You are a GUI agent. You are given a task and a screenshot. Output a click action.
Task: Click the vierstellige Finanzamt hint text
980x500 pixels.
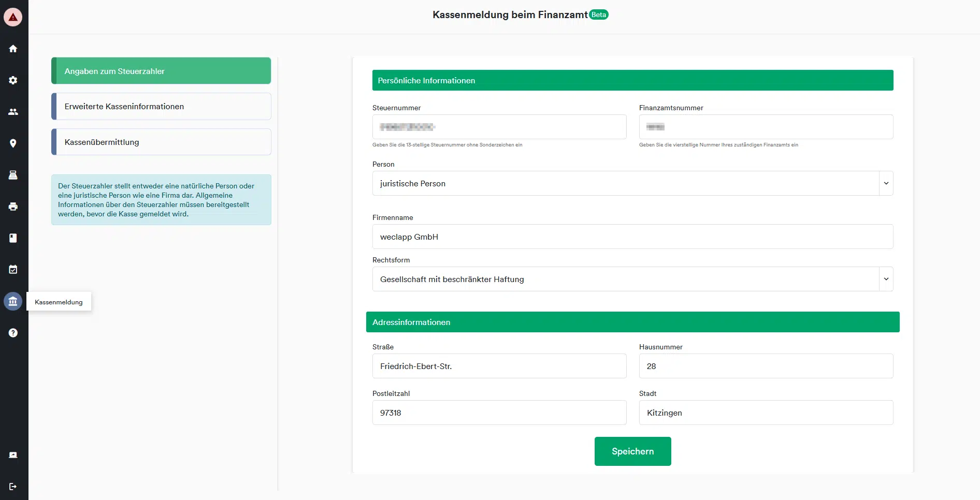click(718, 145)
